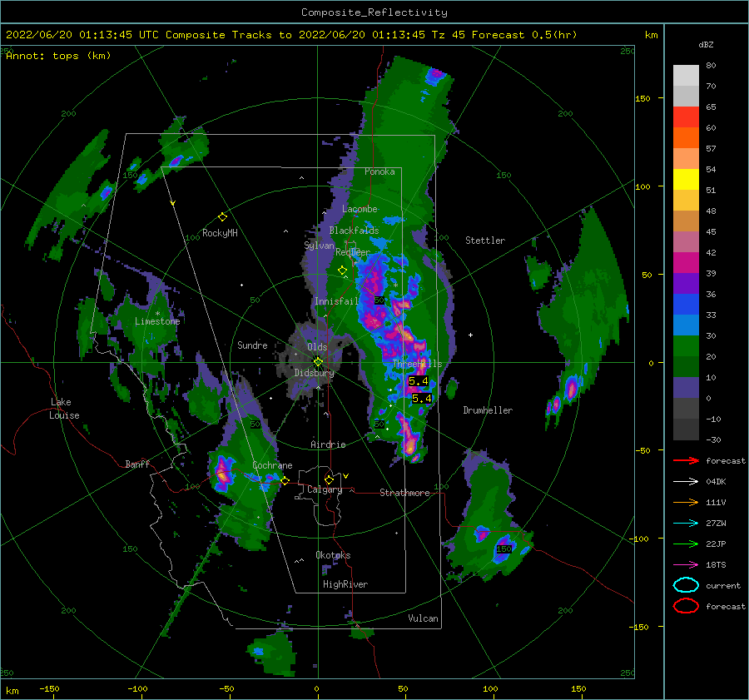This screenshot has width=749, height=700.
Task: Pick the light blue 30-33 dBZ swatch
Action: click(x=686, y=325)
